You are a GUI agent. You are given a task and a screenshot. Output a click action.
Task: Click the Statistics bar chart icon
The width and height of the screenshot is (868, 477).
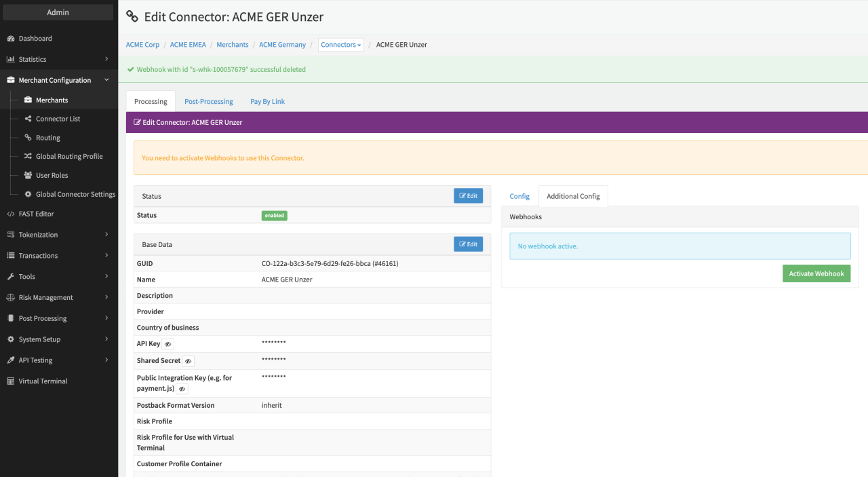tap(11, 60)
